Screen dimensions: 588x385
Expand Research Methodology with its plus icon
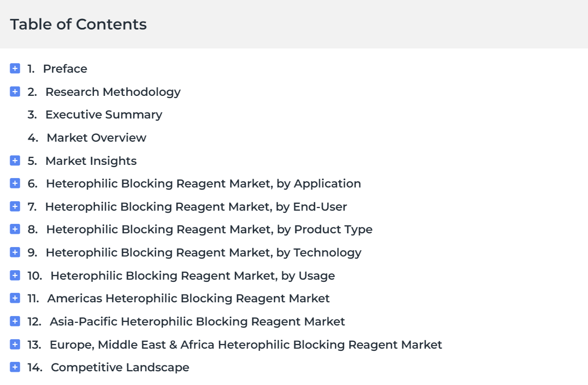(15, 92)
